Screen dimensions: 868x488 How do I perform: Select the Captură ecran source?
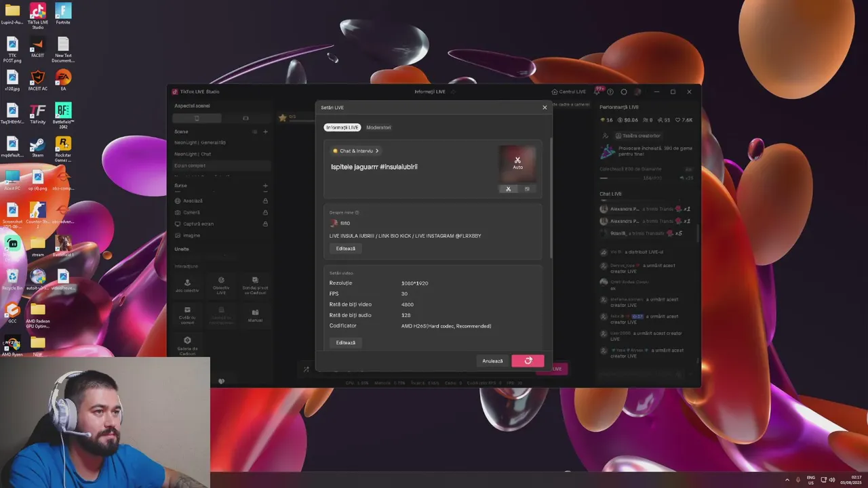198,224
